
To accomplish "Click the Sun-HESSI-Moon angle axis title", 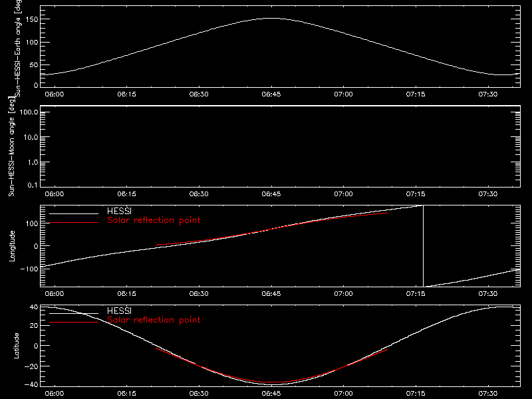I will coord(11,147).
